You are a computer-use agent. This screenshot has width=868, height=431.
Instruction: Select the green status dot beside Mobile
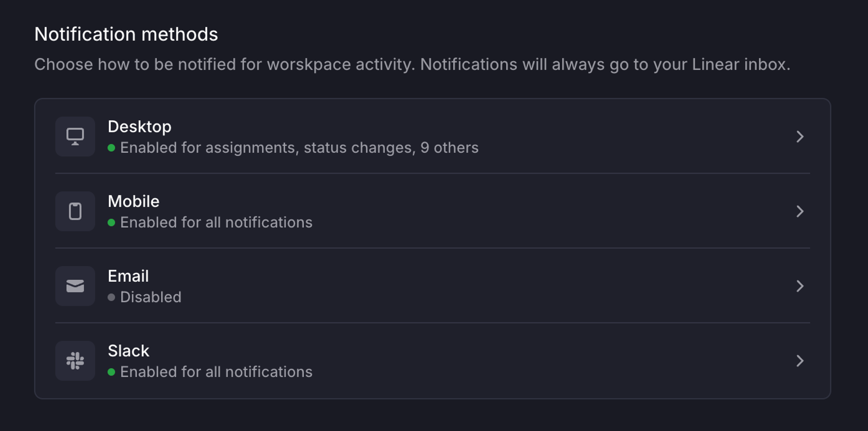tap(112, 223)
